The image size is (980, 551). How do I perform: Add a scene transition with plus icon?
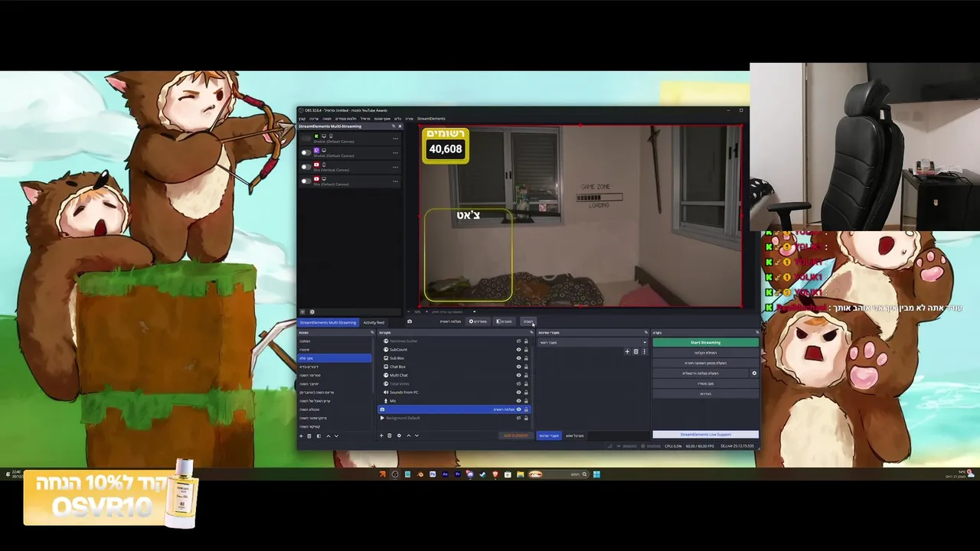[x=627, y=351]
